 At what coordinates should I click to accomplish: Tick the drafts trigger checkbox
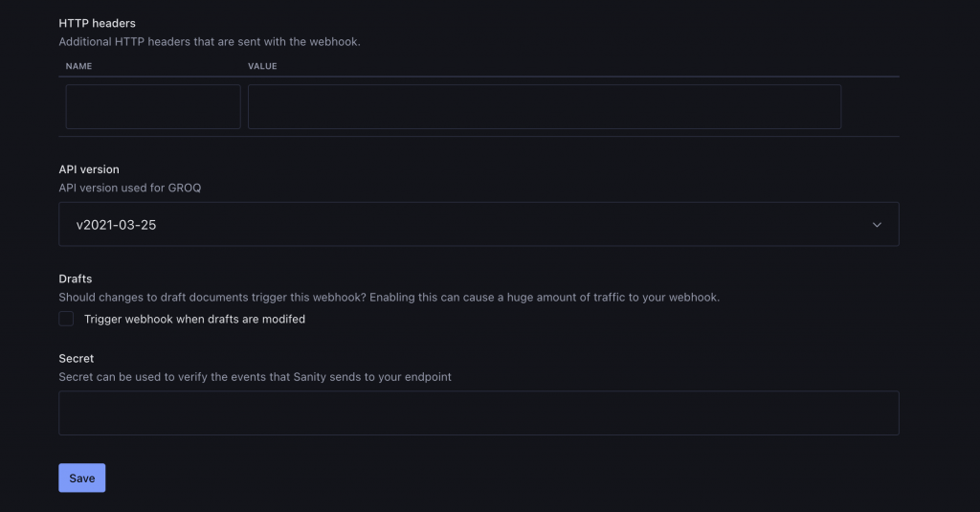tap(66, 319)
